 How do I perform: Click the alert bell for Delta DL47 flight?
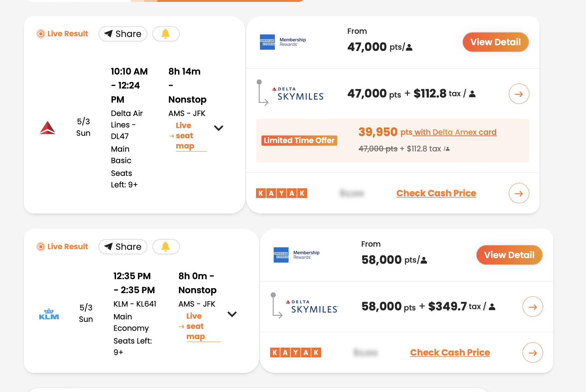click(166, 34)
